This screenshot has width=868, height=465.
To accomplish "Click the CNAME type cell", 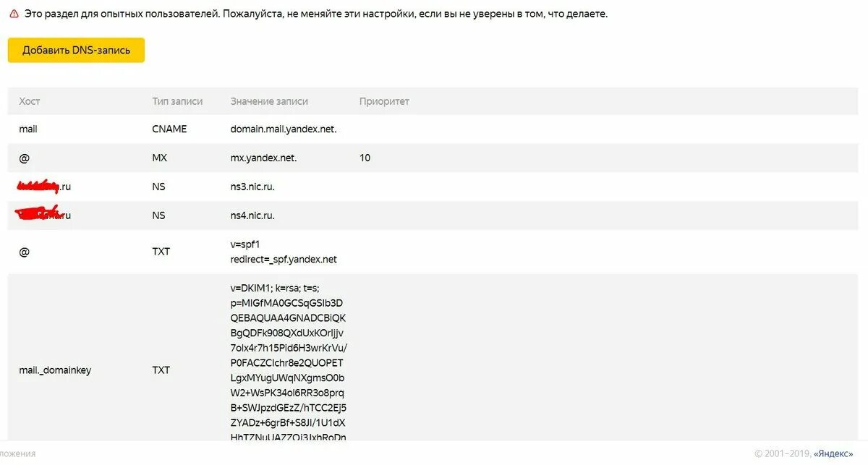I will tap(169, 129).
